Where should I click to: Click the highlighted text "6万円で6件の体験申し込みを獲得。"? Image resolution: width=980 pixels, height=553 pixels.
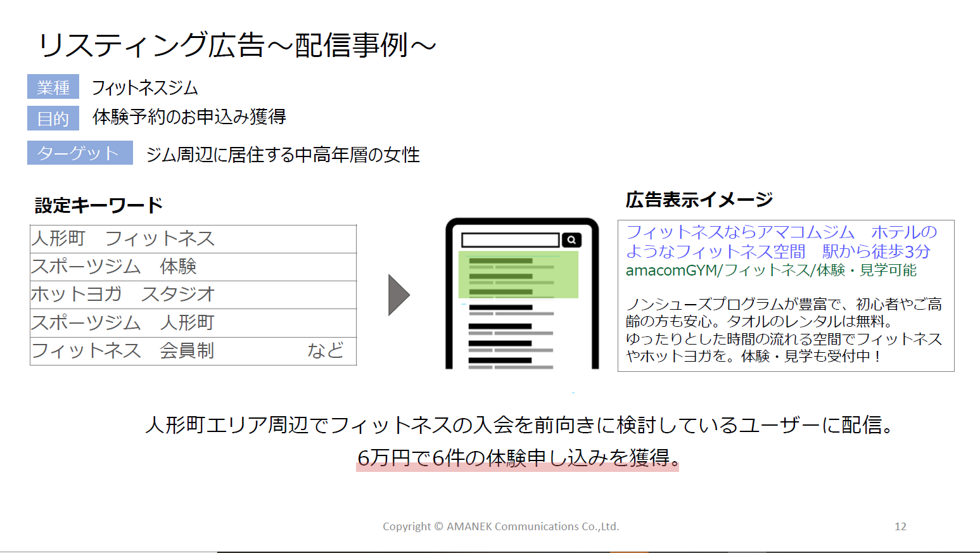518,457
